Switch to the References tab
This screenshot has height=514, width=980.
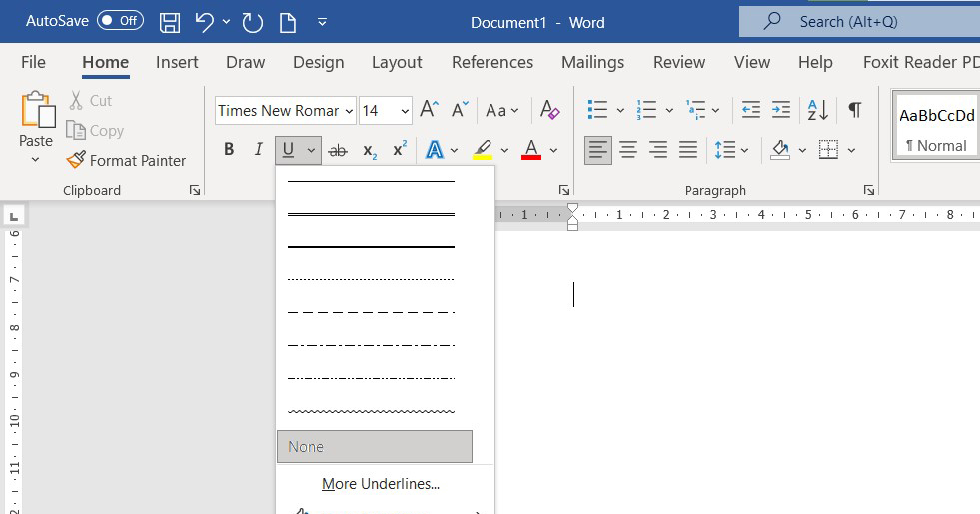coord(492,62)
